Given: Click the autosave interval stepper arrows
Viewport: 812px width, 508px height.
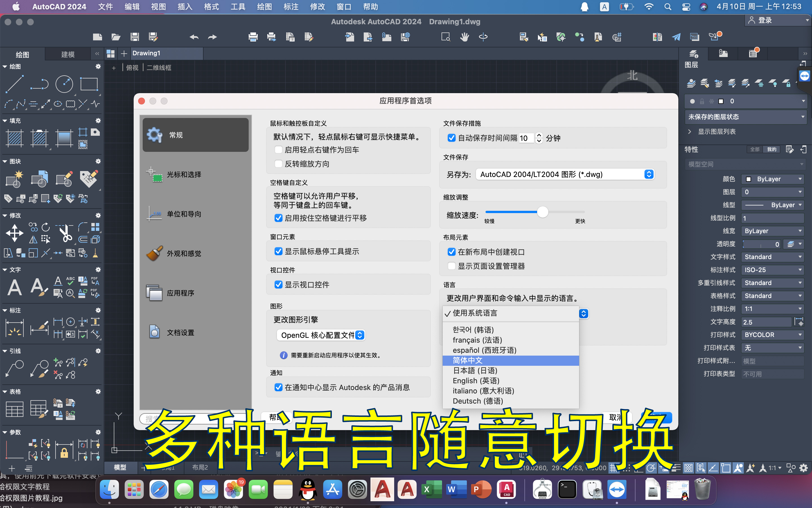Looking at the screenshot, I should coord(539,138).
